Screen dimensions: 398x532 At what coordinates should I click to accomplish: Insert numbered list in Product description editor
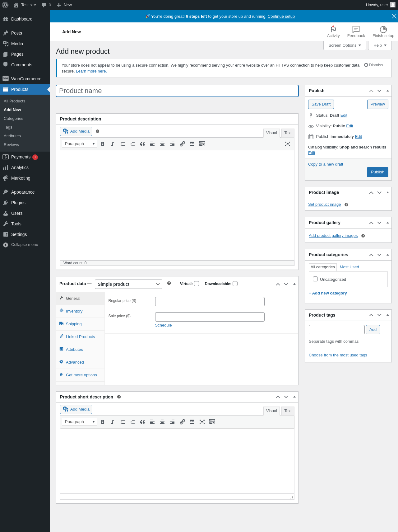tap(132, 144)
